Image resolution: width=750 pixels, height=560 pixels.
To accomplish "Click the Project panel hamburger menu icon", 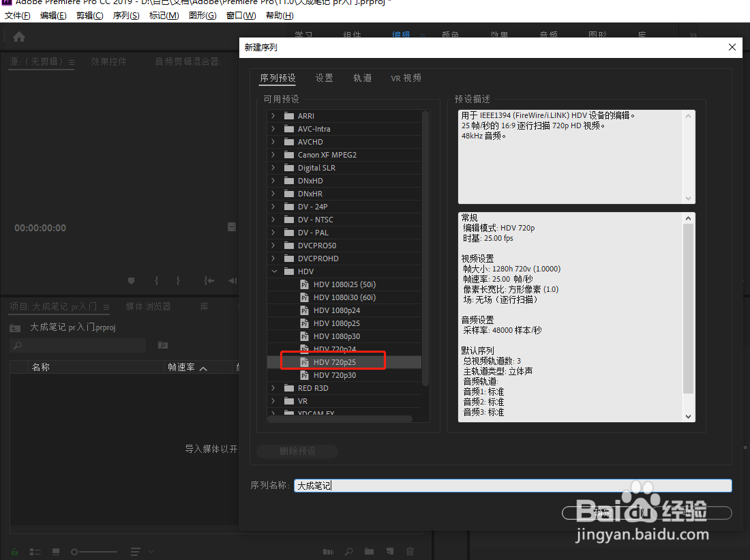I will click(106, 307).
